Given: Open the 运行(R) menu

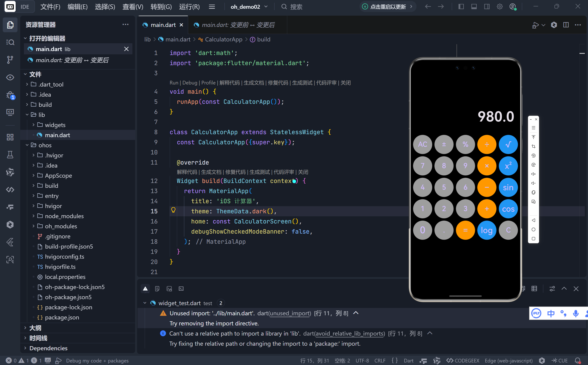Looking at the screenshot, I should coord(189,7).
